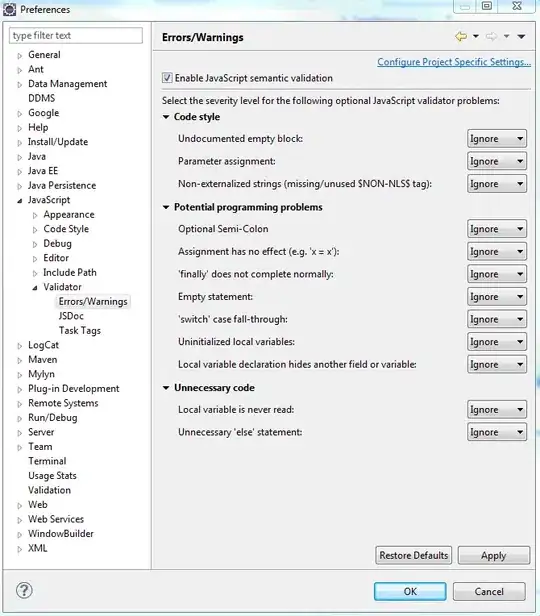Click the grayed forward navigation arrow
This screenshot has width=540, height=616.
click(x=491, y=37)
